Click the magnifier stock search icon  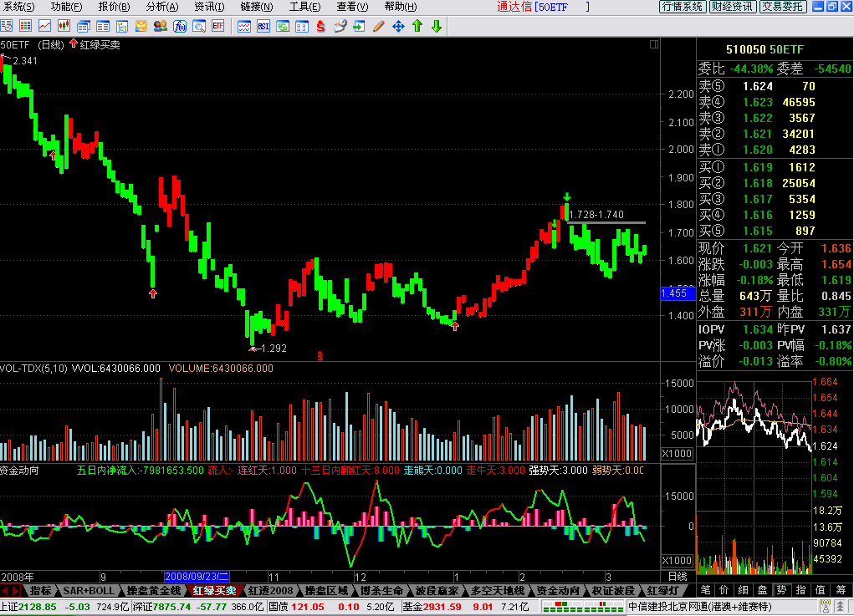pos(199,26)
